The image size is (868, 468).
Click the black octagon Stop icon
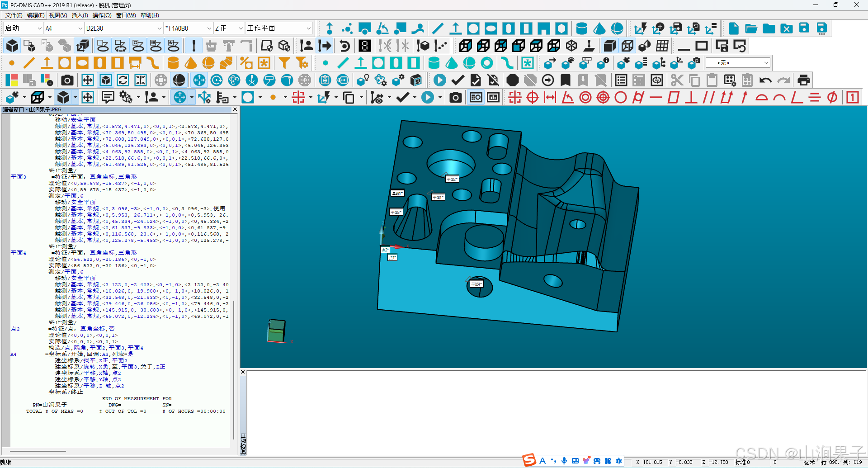pos(513,80)
